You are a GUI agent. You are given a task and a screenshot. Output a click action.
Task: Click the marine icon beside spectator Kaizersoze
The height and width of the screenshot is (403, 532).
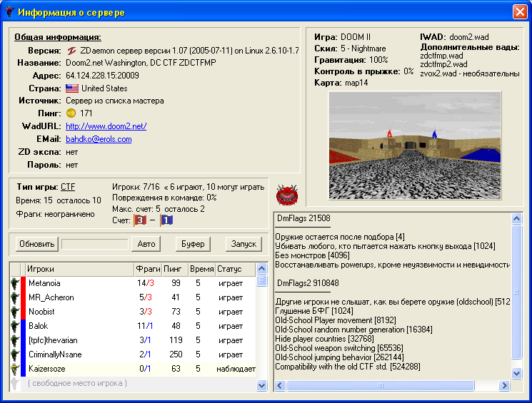[x=15, y=369]
